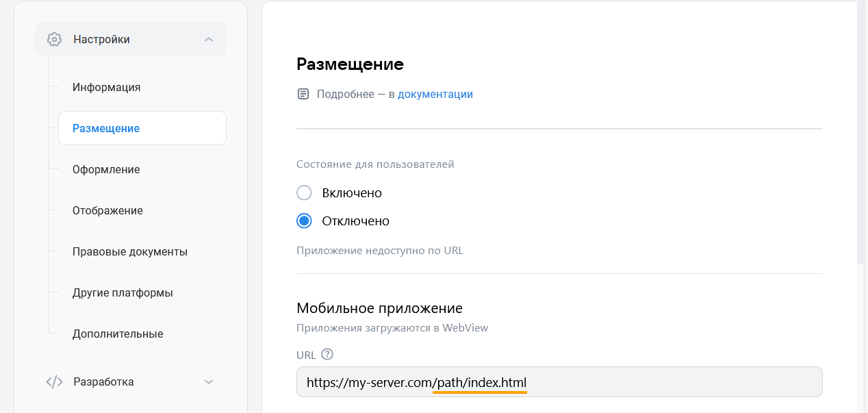868x413 pixels.
Task: Click the document icon before Подробнее
Action: 303,94
